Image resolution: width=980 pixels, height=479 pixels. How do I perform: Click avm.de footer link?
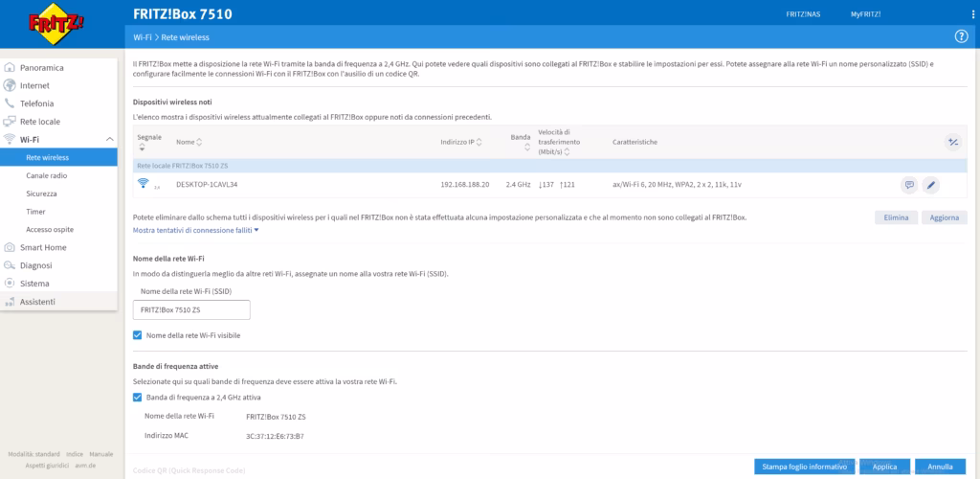pos(85,466)
